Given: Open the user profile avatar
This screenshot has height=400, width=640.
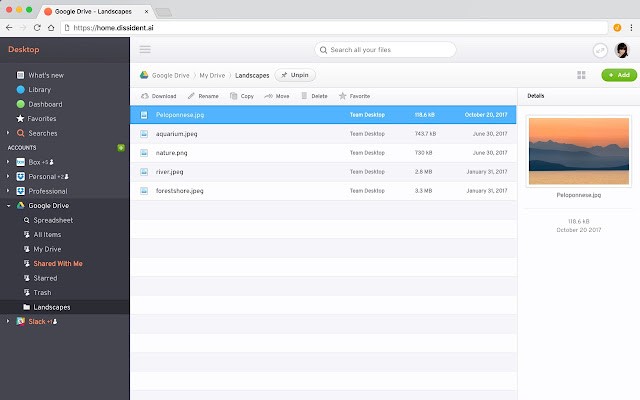Looking at the screenshot, I should (x=621, y=50).
